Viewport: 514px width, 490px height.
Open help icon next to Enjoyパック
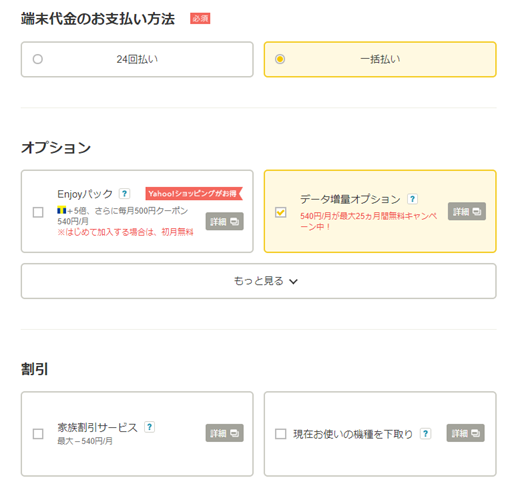[124, 194]
